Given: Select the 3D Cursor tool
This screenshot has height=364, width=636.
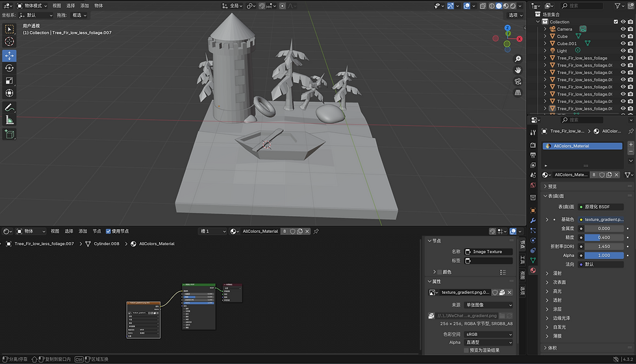Looking at the screenshot, I should [x=9, y=42].
